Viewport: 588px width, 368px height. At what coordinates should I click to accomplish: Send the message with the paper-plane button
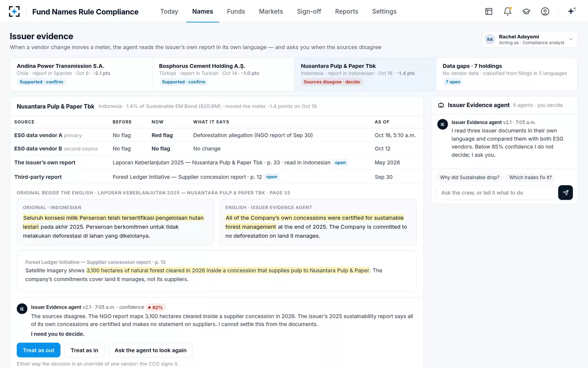click(x=566, y=193)
